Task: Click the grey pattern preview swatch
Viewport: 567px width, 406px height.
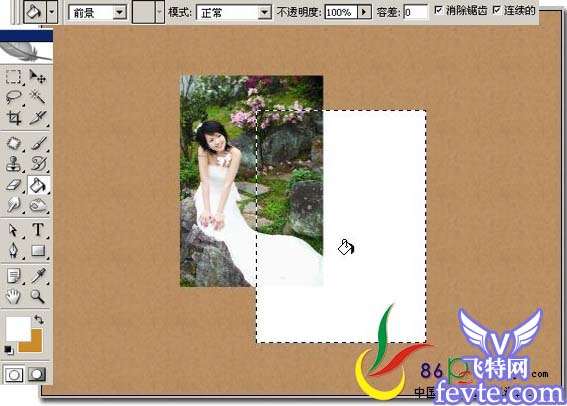Action: [x=144, y=13]
